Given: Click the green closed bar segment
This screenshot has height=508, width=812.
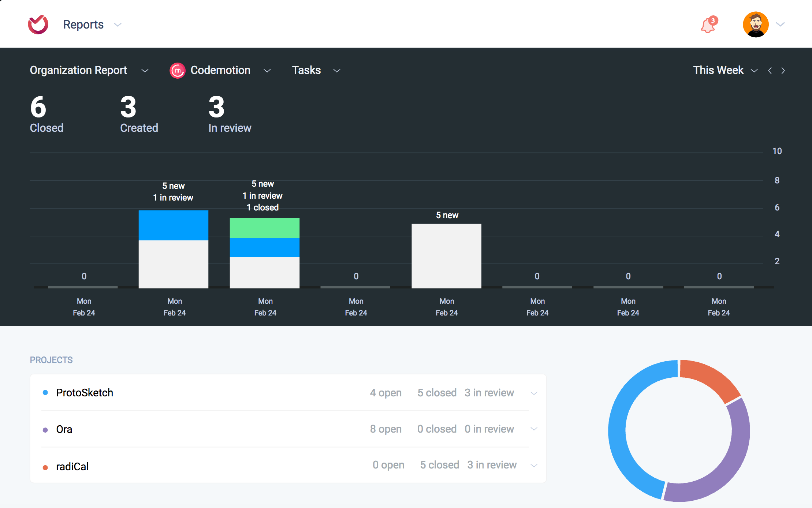Looking at the screenshot, I should click(x=264, y=228).
